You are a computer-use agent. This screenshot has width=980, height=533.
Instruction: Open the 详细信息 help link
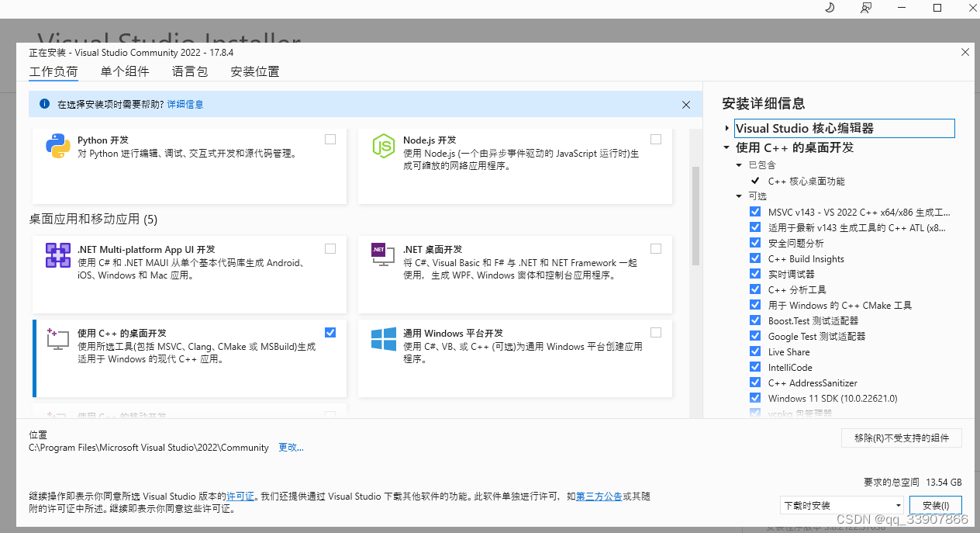click(x=187, y=103)
